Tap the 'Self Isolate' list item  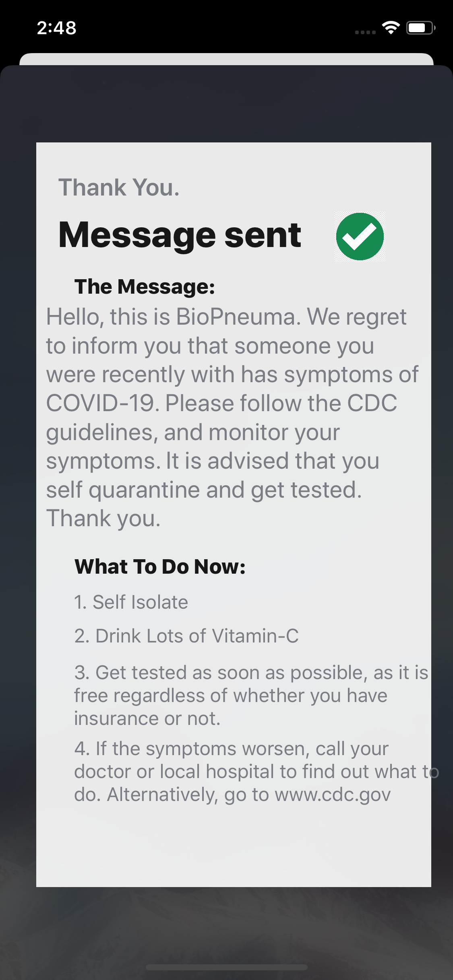coord(131,602)
